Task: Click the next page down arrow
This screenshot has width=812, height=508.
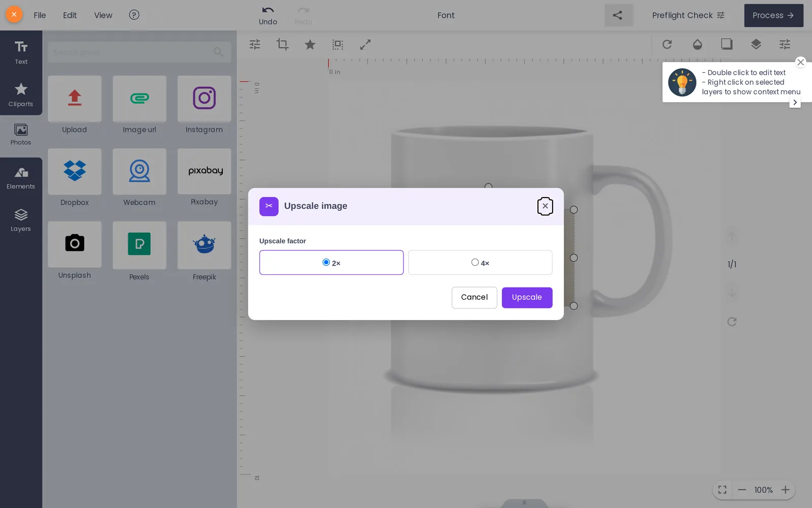Action: tap(732, 293)
